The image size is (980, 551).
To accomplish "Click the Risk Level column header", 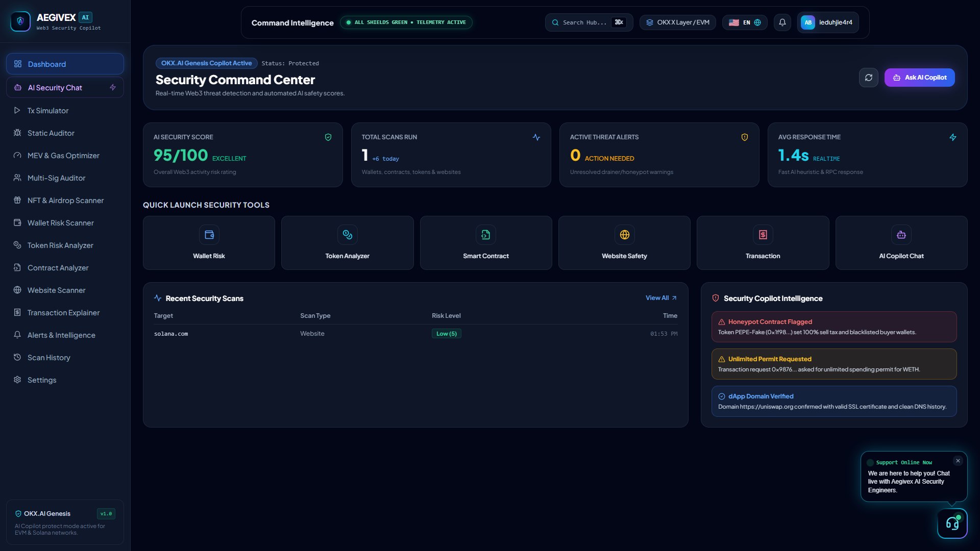I will [x=446, y=316].
